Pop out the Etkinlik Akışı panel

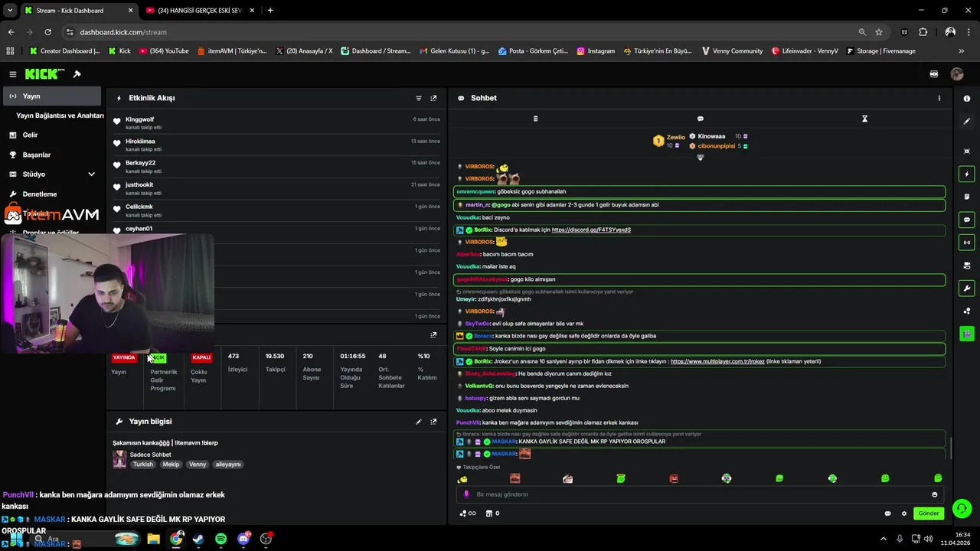click(x=433, y=98)
